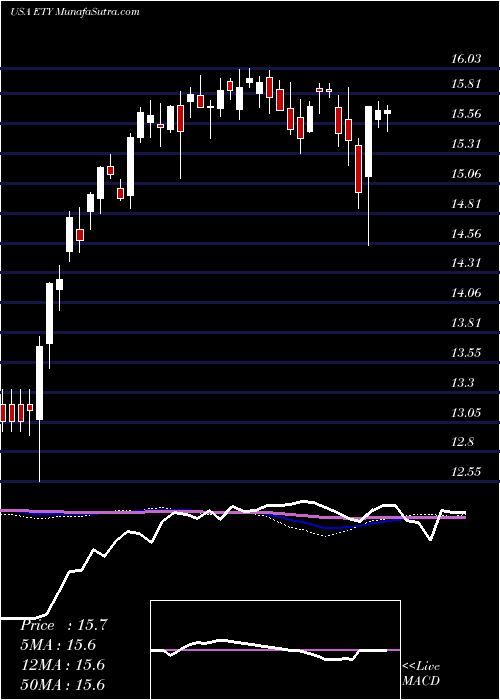Click the 13.81 price axis label
The image size is (500, 700).
[x=467, y=323]
